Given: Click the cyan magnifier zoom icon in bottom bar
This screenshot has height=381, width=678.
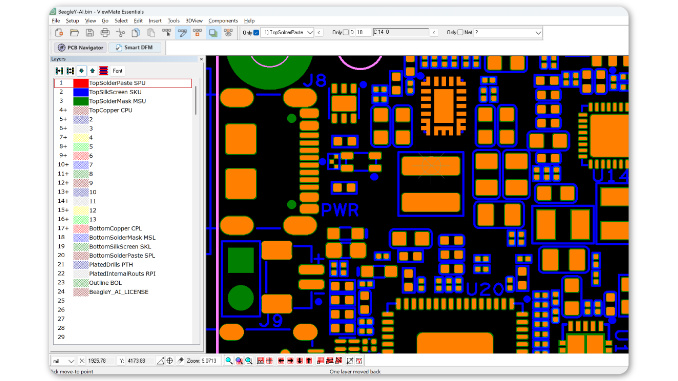Looking at the screenshot, I should tap(229, 361).
